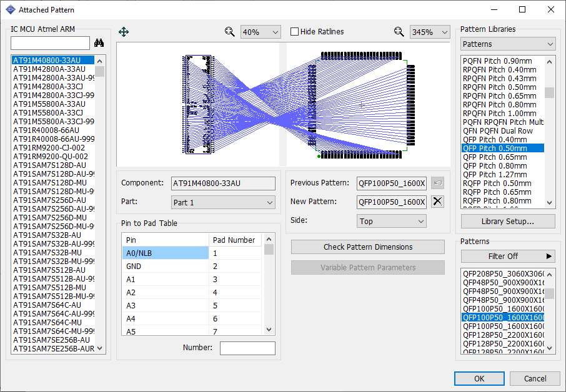Screen dimensions: 566x392
Task: Select the A3 pin row
Action: tap(192, 305)
